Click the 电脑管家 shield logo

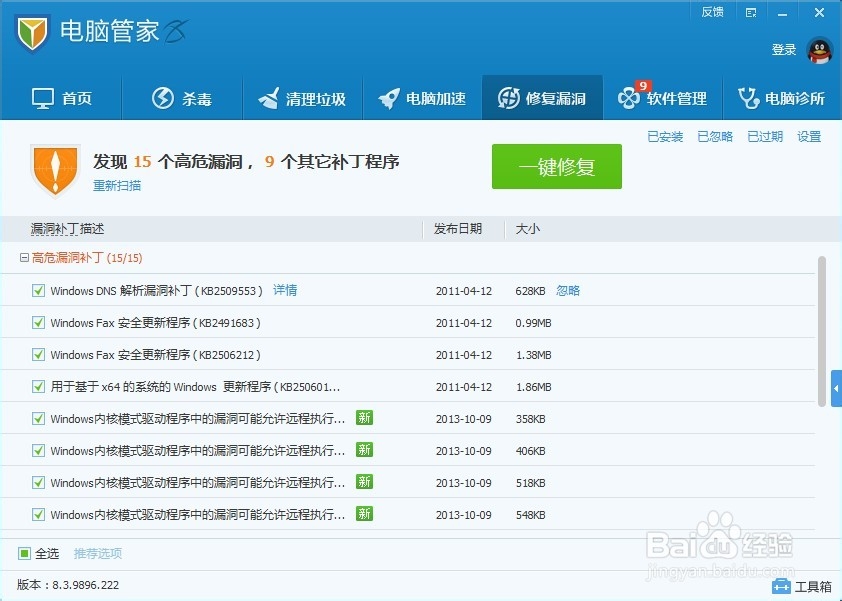32,33
